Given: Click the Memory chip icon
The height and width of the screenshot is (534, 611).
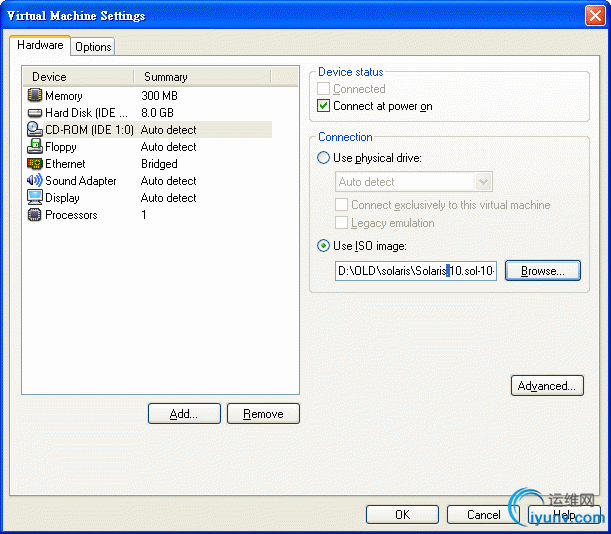Looking at the screenshot, I should pyautogui.click(x=35, y=95).
